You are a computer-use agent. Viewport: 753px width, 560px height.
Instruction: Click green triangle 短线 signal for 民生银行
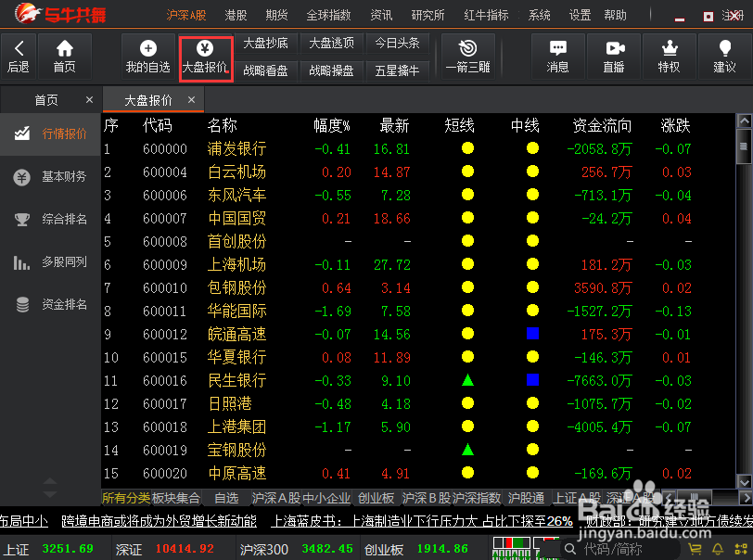pos(467,380)
